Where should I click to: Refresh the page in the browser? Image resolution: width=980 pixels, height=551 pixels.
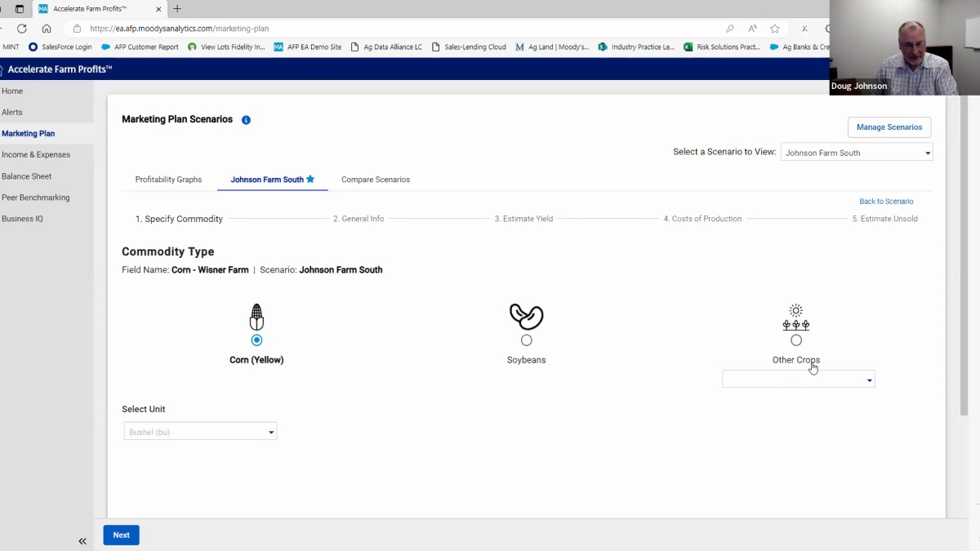[x=22, y=28]
